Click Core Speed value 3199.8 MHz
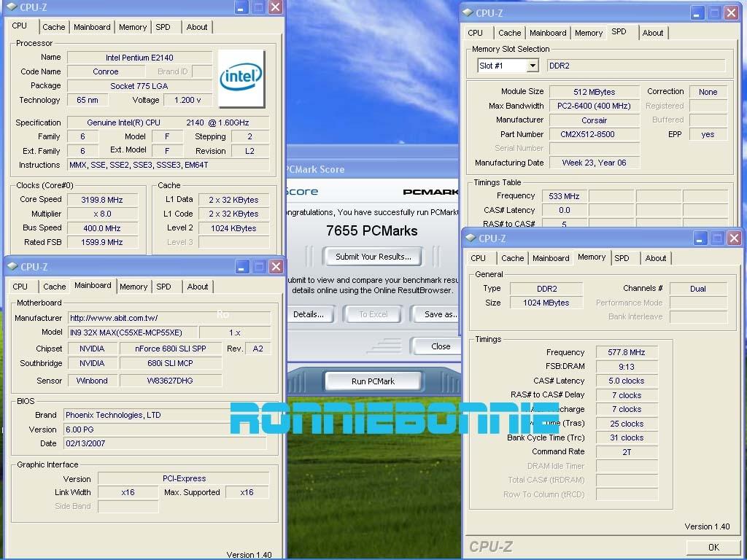747x560 pixels. (102, 200)
